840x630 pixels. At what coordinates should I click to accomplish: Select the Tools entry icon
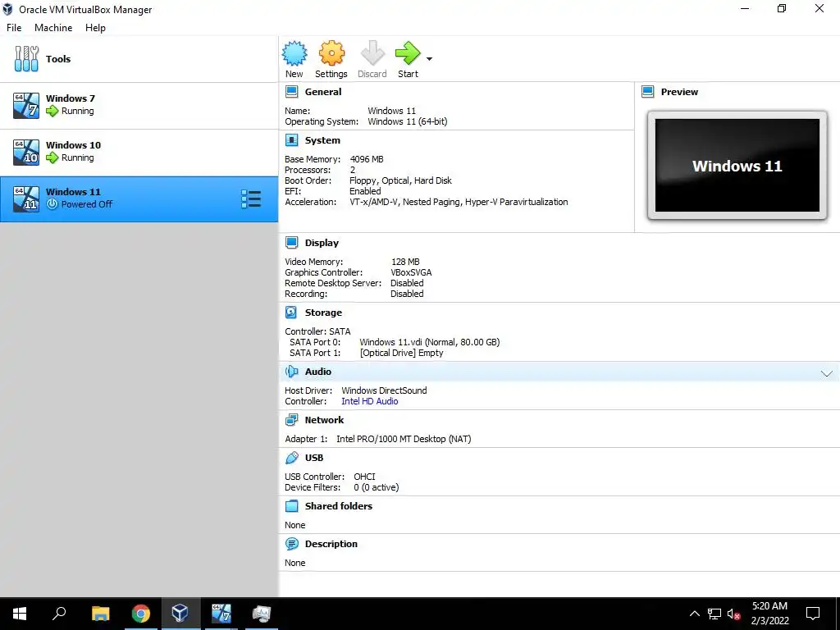coord(26,59)
